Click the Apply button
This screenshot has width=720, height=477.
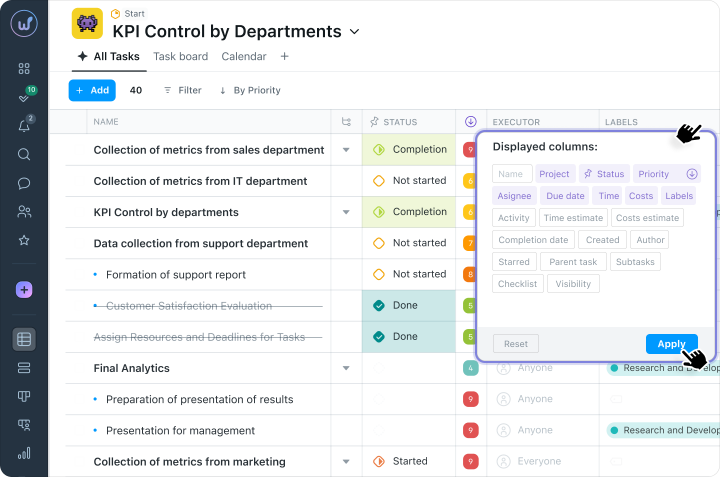671,344
